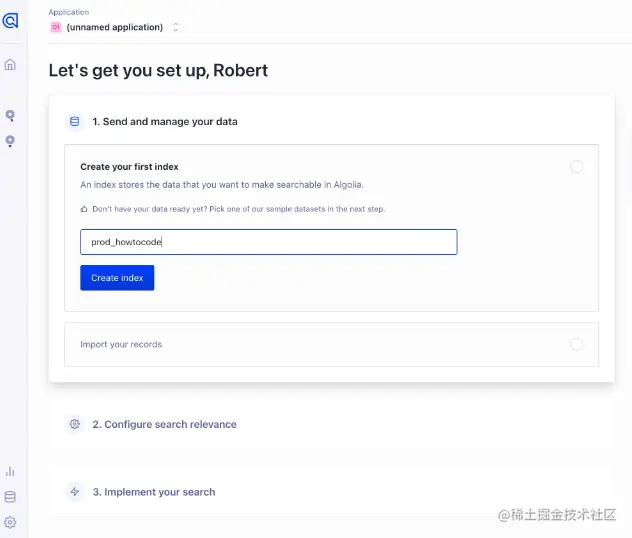Toggle the Create your first index circle
Viewport: 632px width, 538px height.
tap(576, 166)
